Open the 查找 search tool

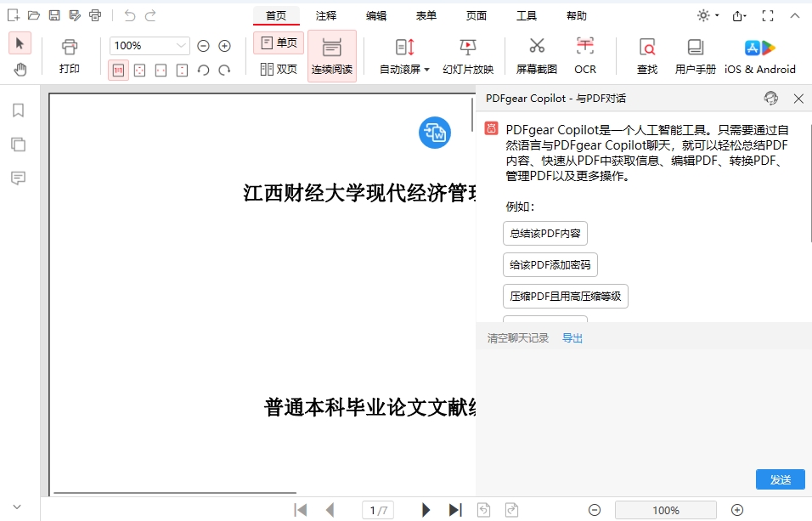click(x=646, y=55)
